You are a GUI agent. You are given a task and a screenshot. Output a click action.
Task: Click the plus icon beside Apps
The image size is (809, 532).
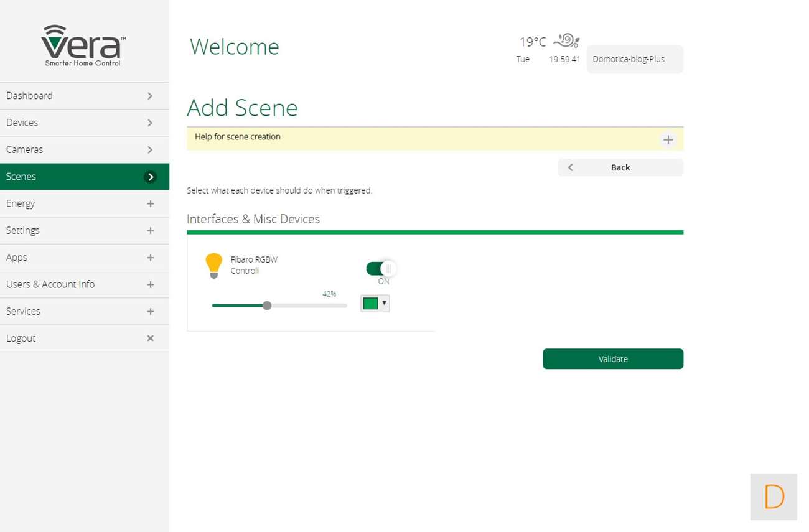(150, 258)
